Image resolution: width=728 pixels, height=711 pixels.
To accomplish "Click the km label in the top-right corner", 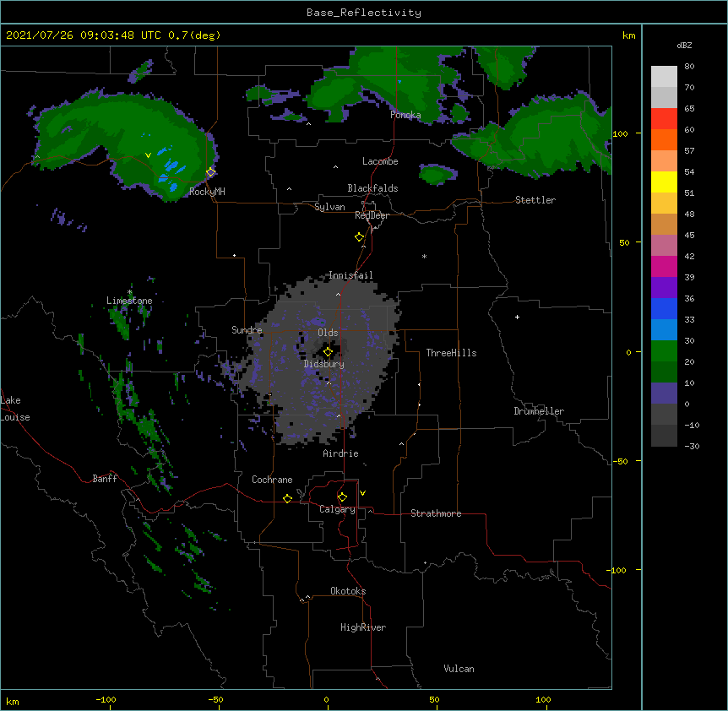I will 629,35.
